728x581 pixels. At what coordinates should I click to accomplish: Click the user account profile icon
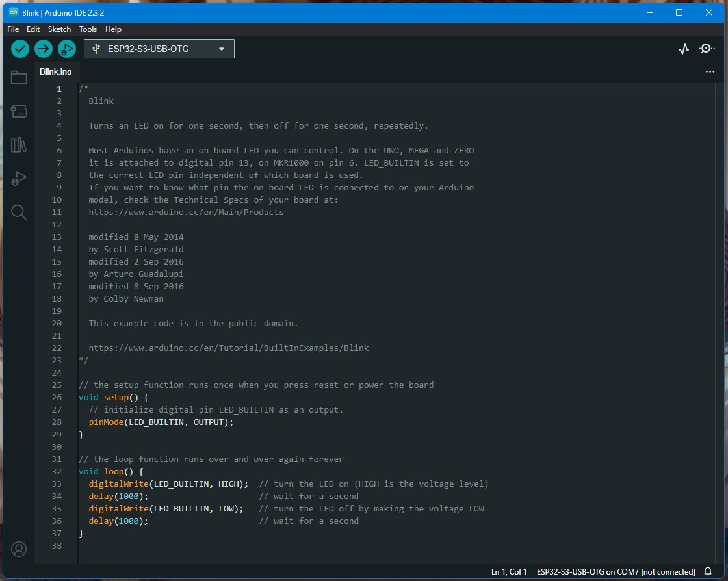point(19,549)
